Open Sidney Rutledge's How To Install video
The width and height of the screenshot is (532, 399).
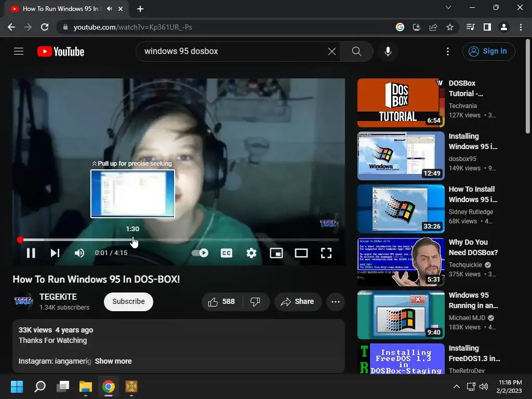[x=401, y=209]
